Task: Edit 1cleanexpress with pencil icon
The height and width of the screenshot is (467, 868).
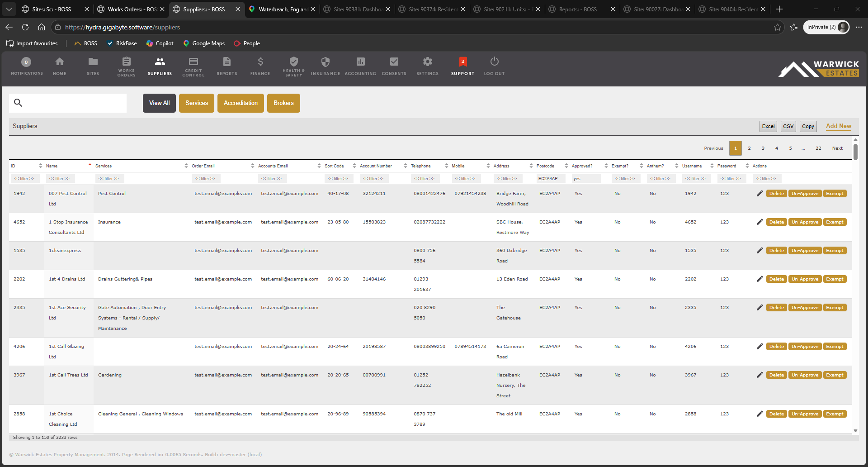Action: [760, 250]
